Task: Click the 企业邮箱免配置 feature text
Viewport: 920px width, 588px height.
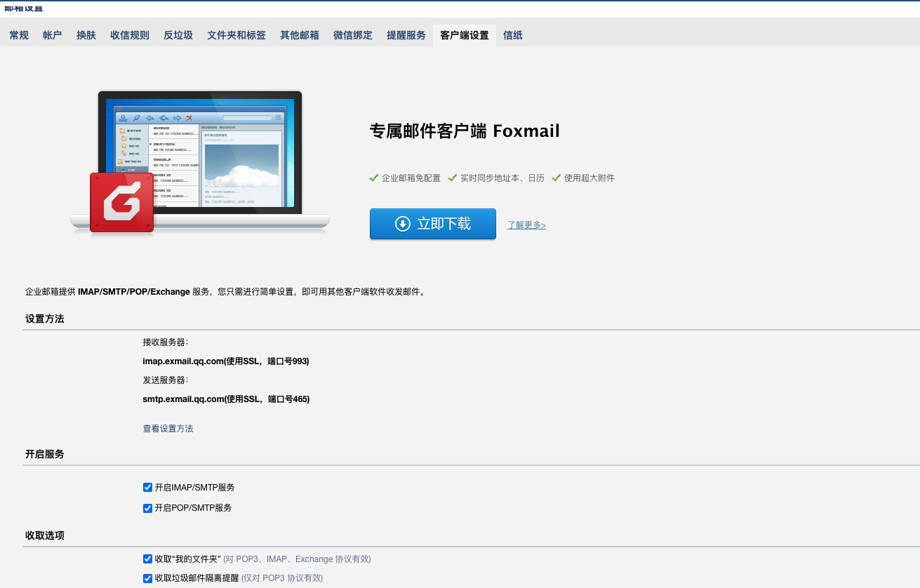Action: [411, 178]
